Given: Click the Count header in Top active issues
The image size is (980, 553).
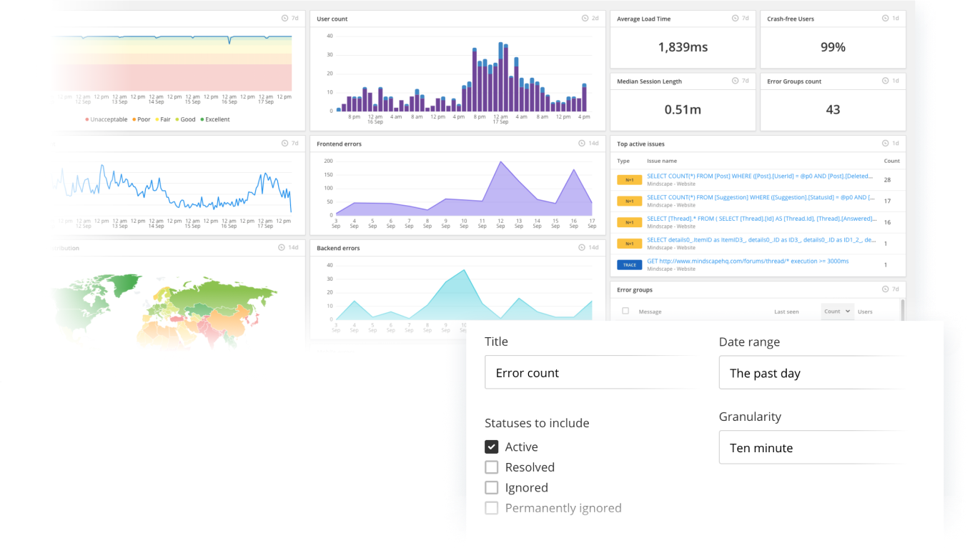Looking at the screenshot, I should [x=891, y=161].
